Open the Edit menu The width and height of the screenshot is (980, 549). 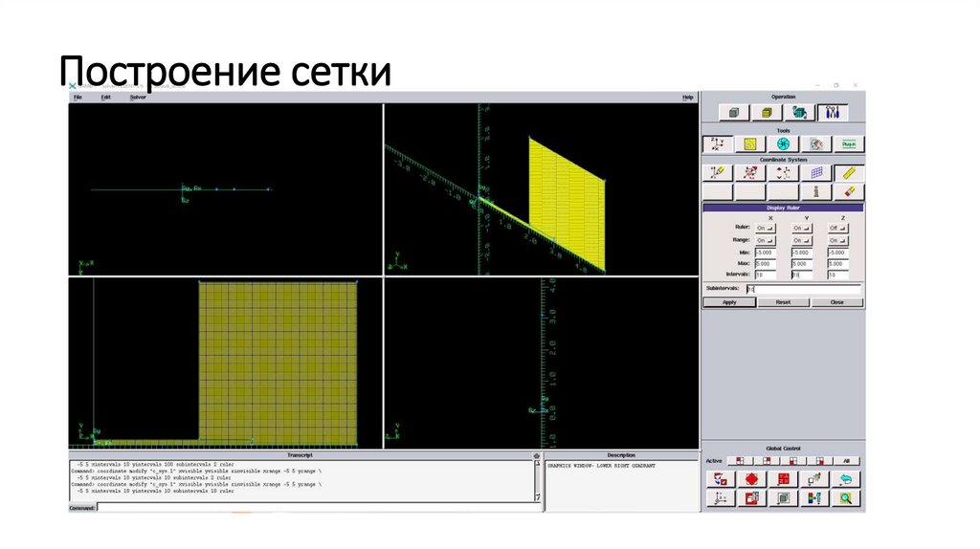point(105,98)
